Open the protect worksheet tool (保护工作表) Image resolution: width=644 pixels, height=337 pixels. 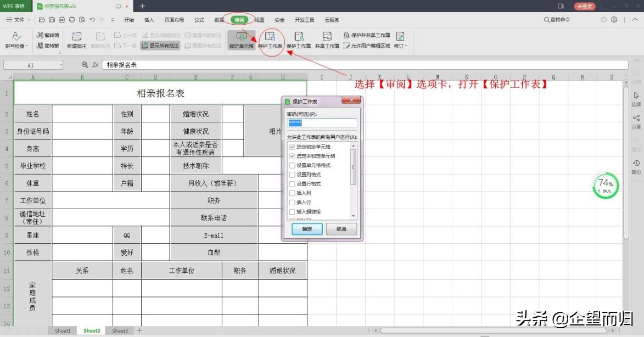point(270,40)
